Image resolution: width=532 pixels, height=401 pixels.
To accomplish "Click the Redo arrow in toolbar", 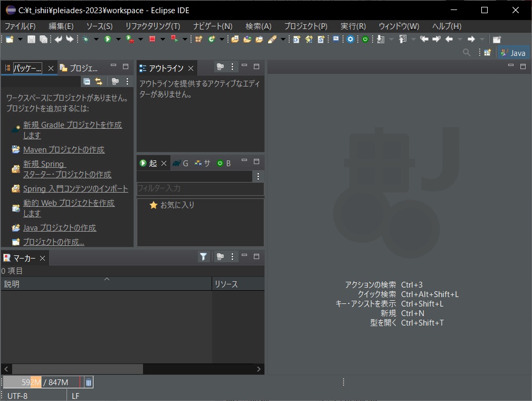I will pos(70,40).
